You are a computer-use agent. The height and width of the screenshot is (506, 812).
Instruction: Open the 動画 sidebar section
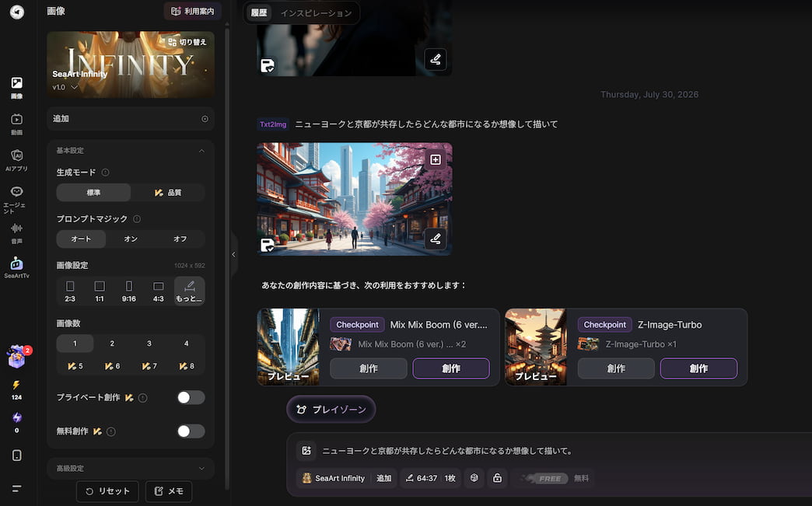point(16,124)
